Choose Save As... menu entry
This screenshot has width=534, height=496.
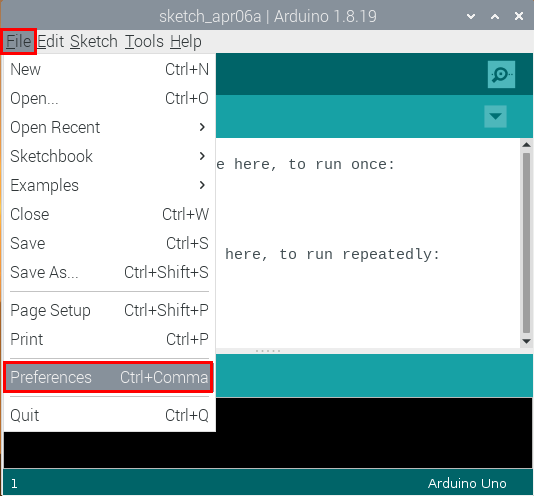pos(109,272)
